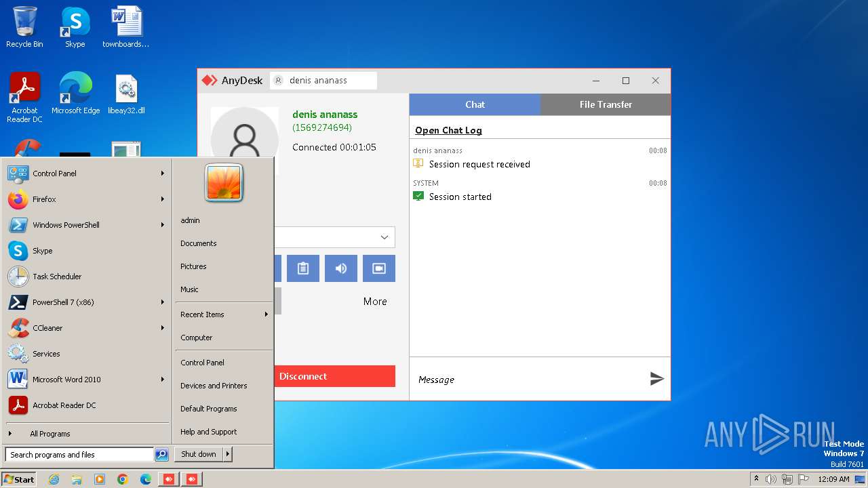Open the Recycle Bin desktop icon
The image size is (868, 488).
(24, 27)
